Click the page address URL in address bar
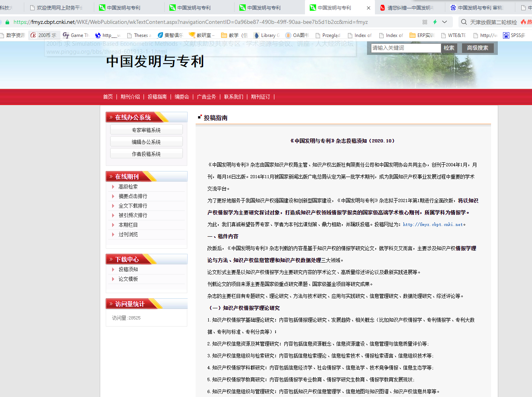The image size is (532, 397). pos(190,22)
